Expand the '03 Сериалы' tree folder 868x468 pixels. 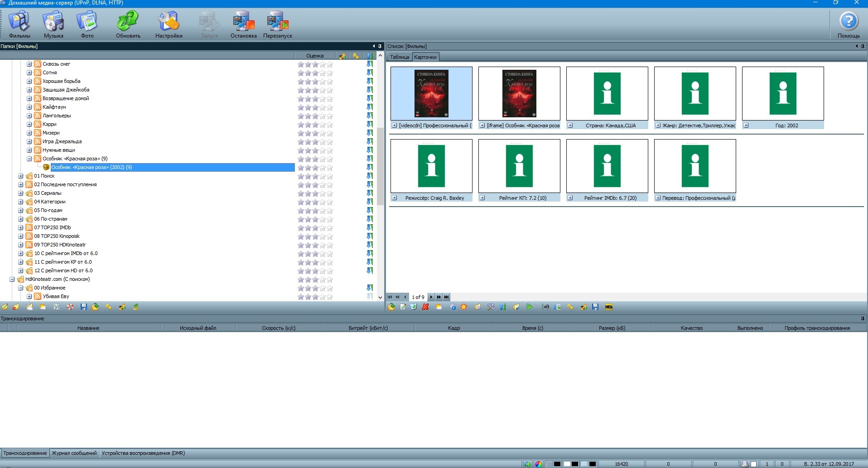[21, 193]
